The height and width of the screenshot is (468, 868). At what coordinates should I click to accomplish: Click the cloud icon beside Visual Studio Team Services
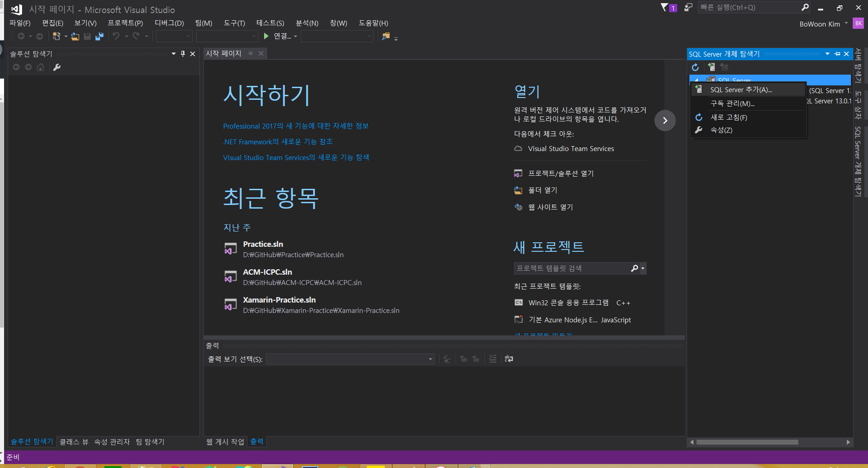click(518, 148)
